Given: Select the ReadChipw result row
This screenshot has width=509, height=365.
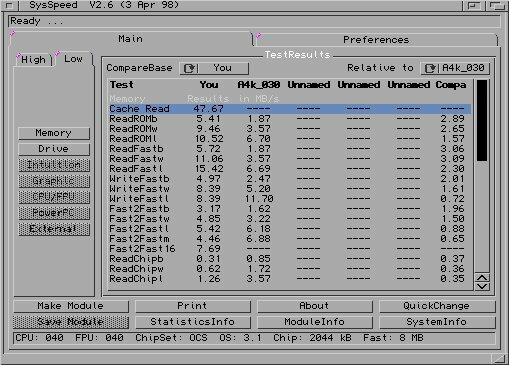Looking at the screenshot, I should tap(290, 269).
